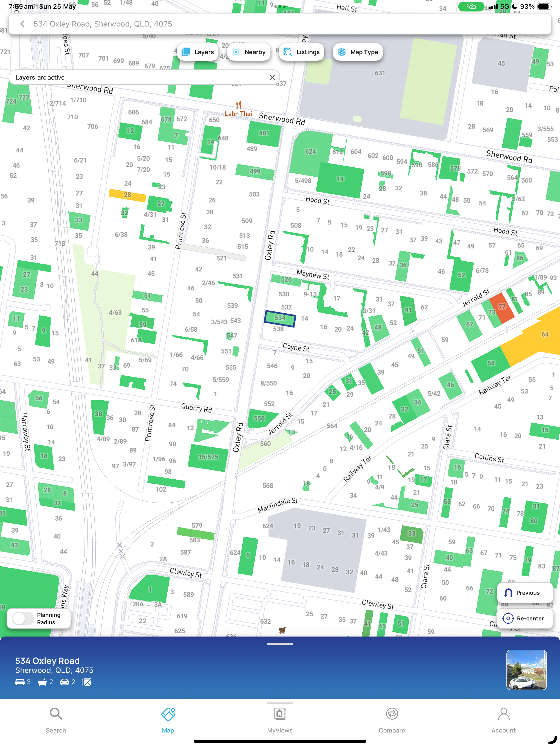
Task: Select green lot 52 on Mayhew St
Action: (x=461, y=275)
